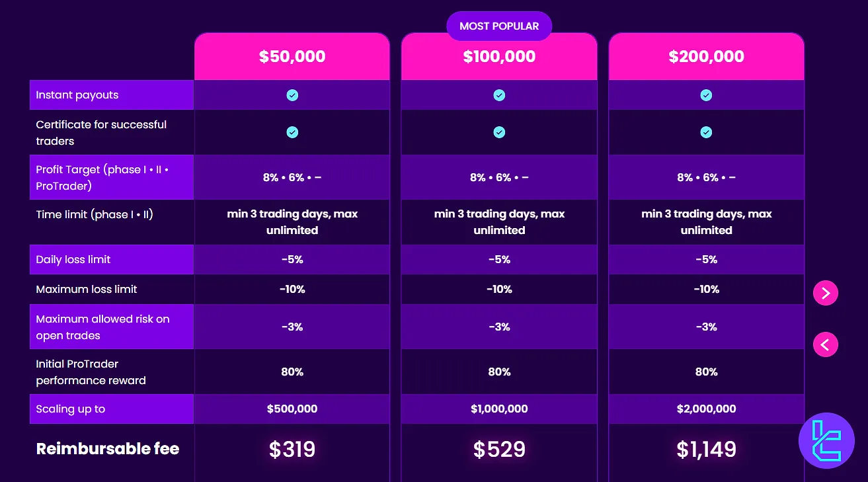
Task: Click the Instant payouts checkmark under $50,000
Action: (292, 95)
